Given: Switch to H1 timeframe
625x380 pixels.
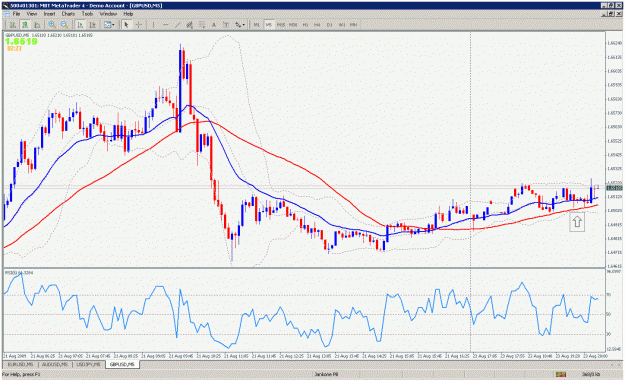Looking at the screenshot, I should pyautogui.click(x=305, y=25).
